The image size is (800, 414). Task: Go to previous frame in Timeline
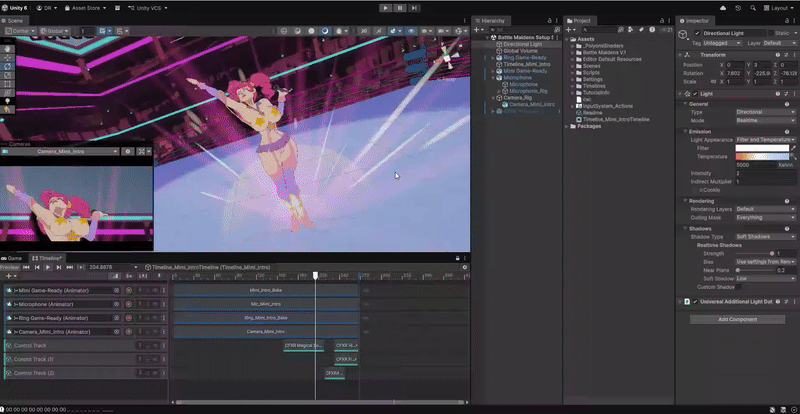(37, 267)
